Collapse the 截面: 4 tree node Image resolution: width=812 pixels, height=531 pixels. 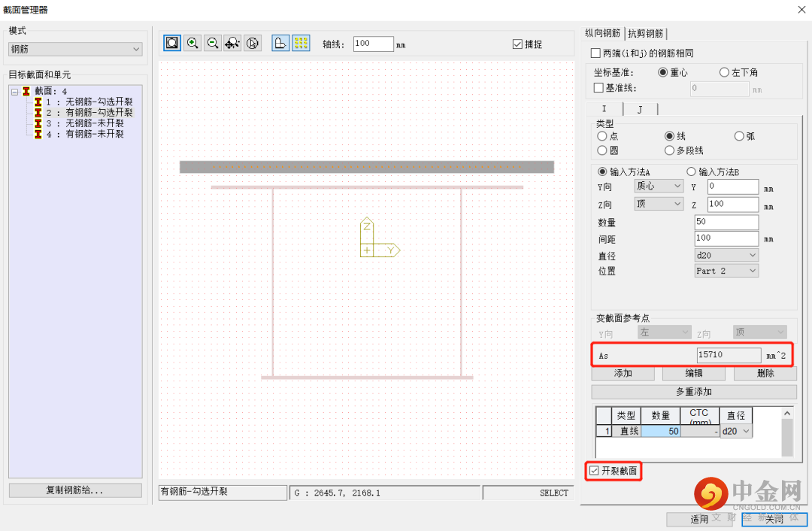coord(14,92)
